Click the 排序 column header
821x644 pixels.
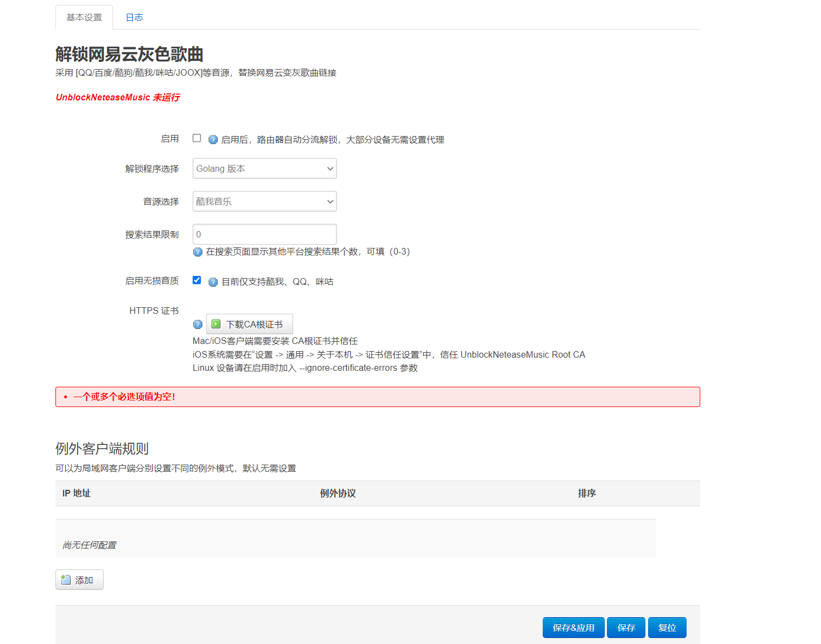pos(587,493)
